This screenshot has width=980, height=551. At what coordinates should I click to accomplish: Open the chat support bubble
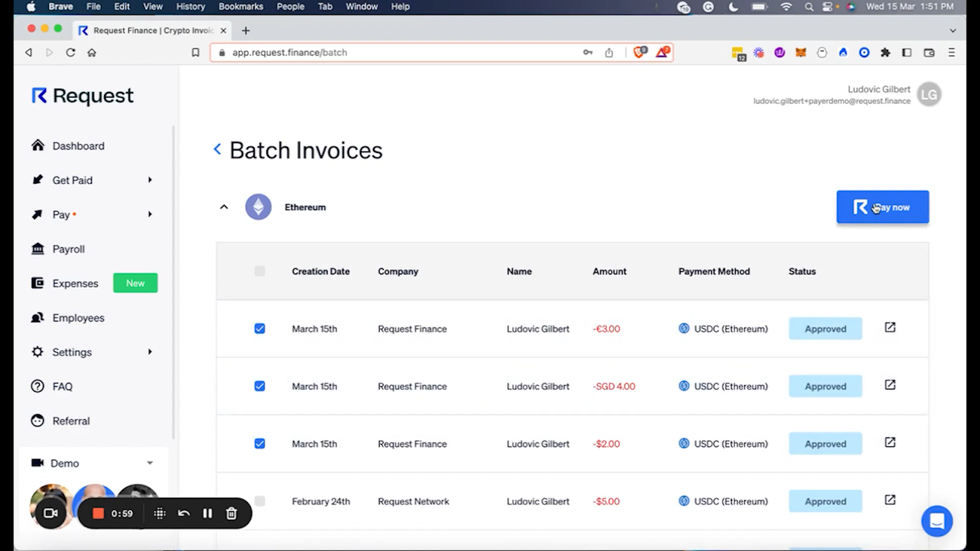(x=937, y=521)
